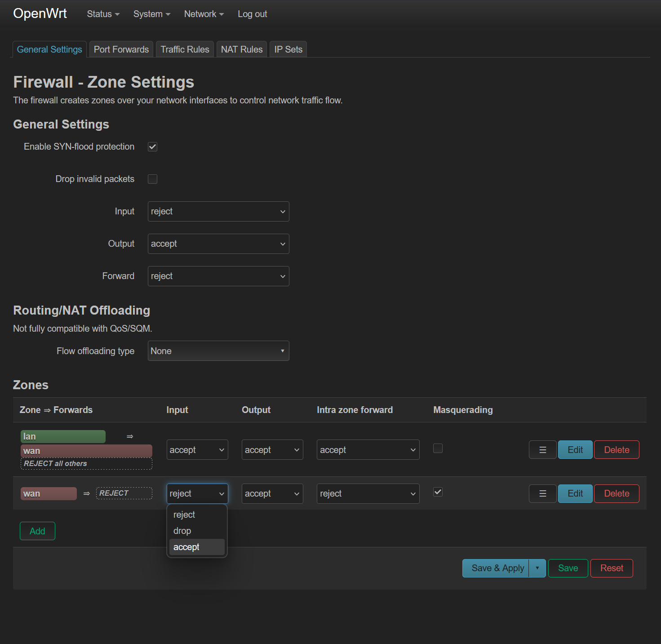Open the Flow offloading type dropdown

(218, 351)
